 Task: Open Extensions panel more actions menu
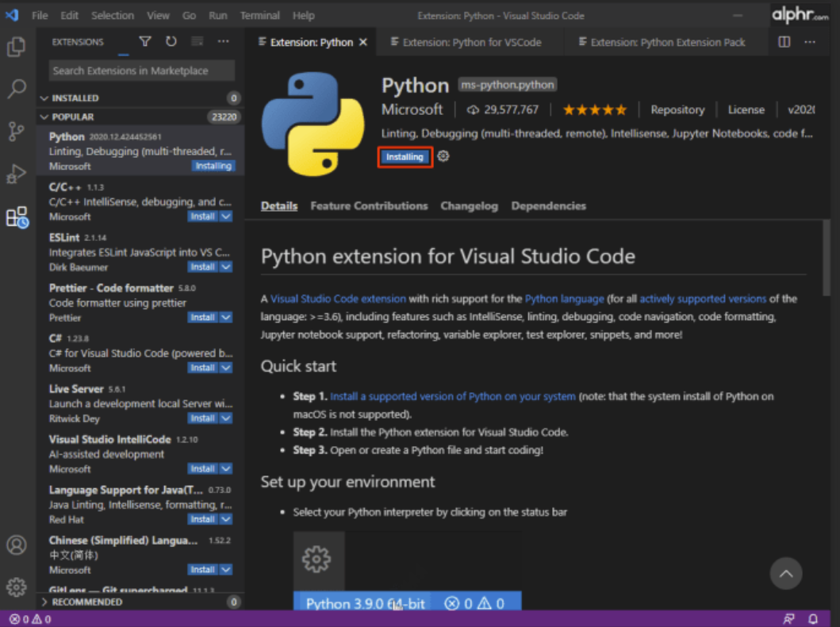pos(224,42)
